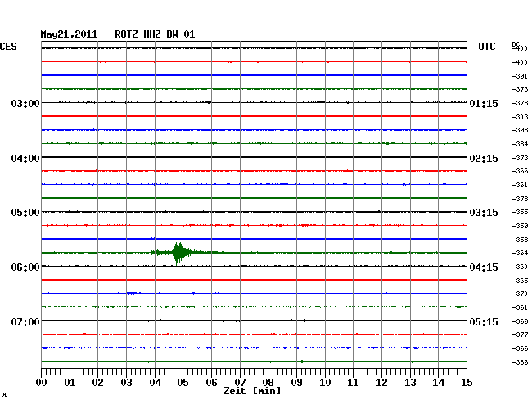Click the 05:15 UTC time label
532x404 pixels.
point(484,321)
